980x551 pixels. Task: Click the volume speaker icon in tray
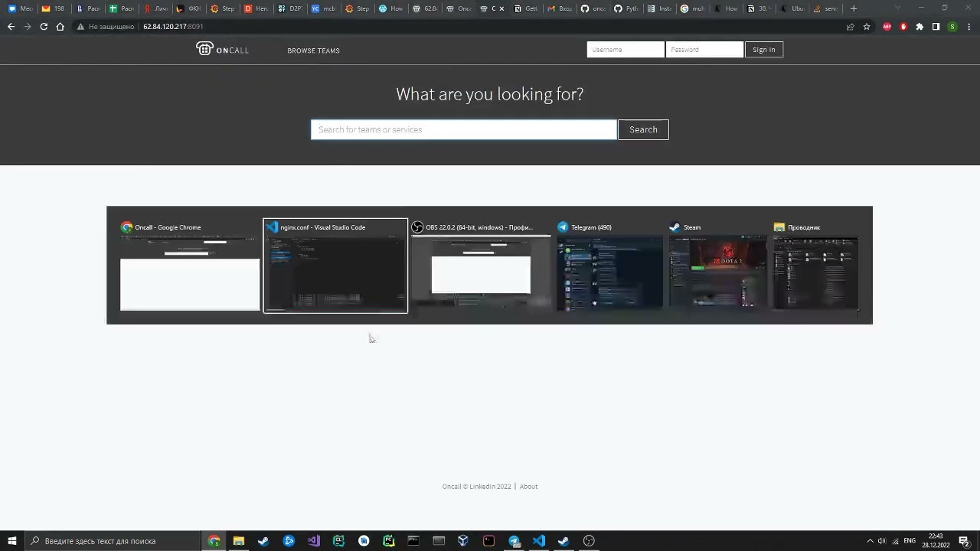(x=882, y=541)
